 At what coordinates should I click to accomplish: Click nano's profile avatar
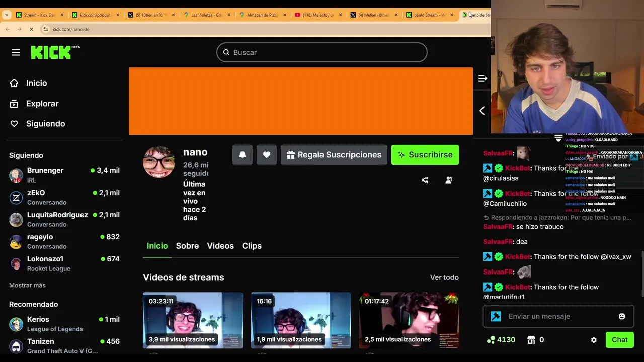point(159,162)
